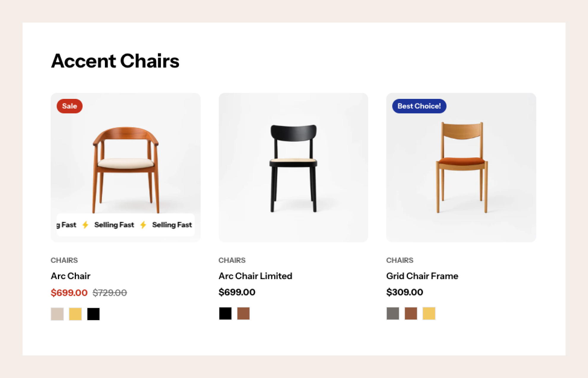This screenshot has width=588, height=378.
Task: Choose brown swatch for Grid Chair Frame
Action: (411, 313)
